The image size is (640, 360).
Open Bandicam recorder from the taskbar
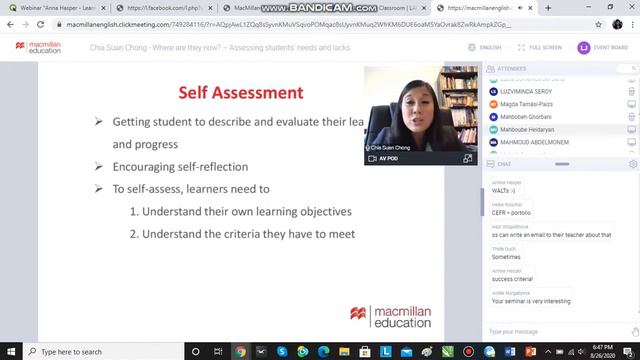[x=468, y=351]
